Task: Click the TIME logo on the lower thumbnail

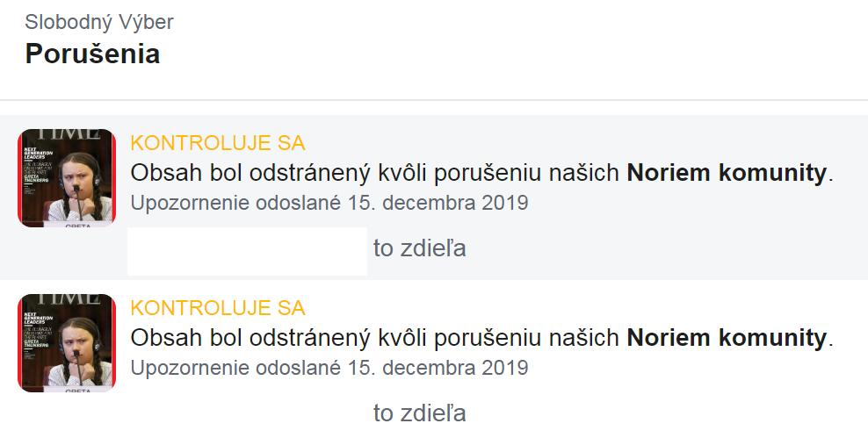Action: pyautogui.click(x=72, y=299)
